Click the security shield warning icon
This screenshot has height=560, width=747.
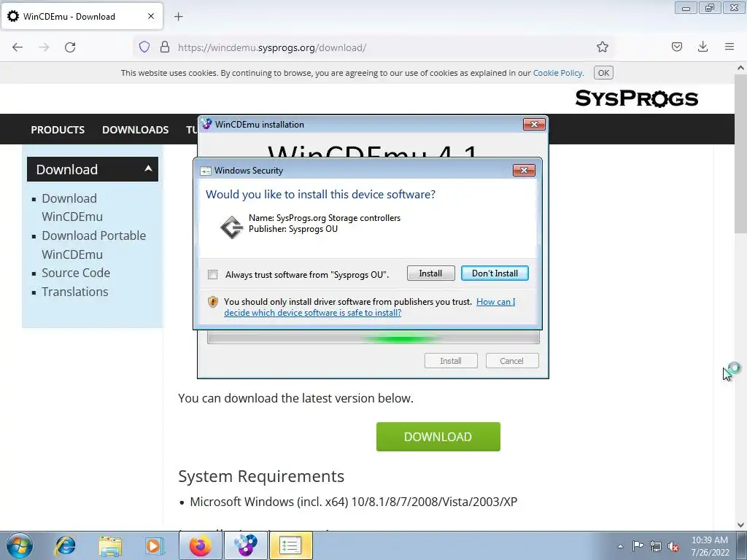pyautogui.click(x=213, y=302)
